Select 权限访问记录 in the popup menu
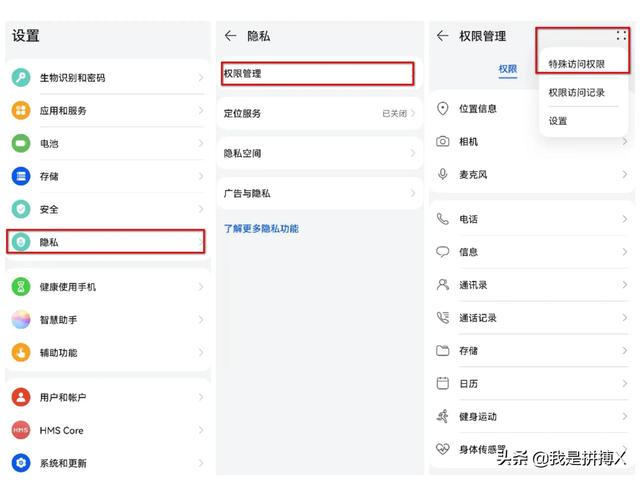 [x=576, y=93]
